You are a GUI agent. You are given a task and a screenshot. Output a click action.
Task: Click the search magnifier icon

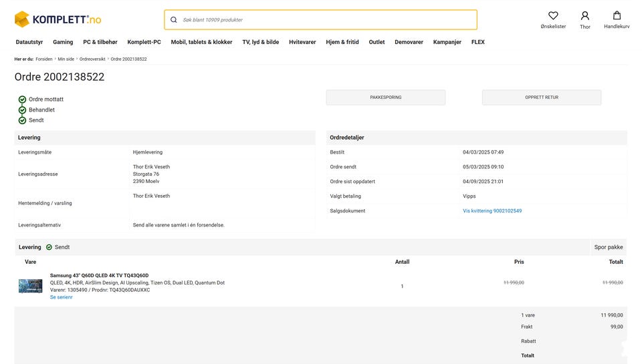[x=174, y=20]
